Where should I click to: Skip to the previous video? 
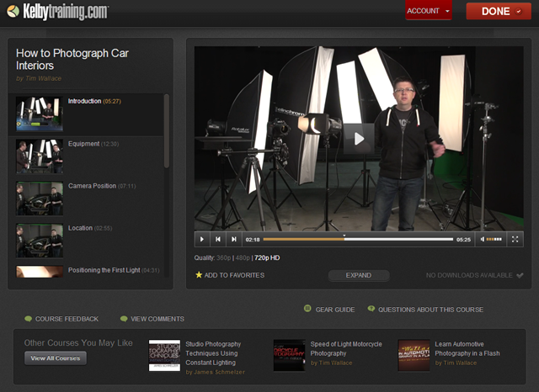(217, 239)
